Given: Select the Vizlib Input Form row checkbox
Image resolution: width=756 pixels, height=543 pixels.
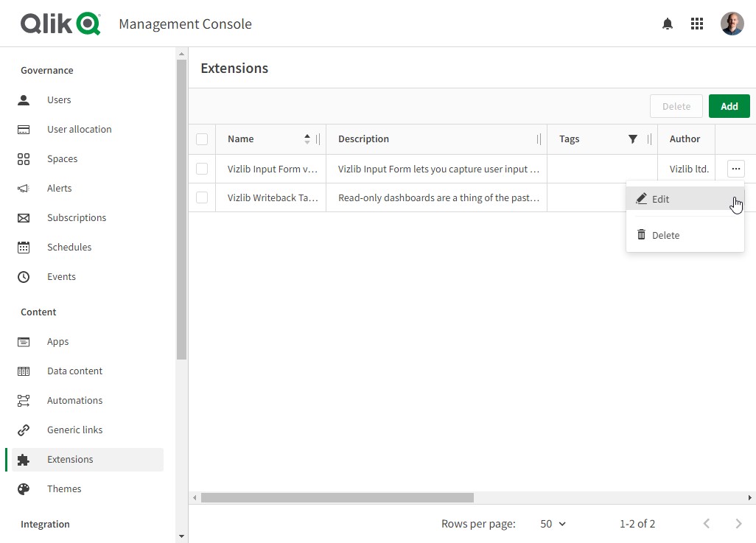Looking at the screenshot, I should point(202,169).
